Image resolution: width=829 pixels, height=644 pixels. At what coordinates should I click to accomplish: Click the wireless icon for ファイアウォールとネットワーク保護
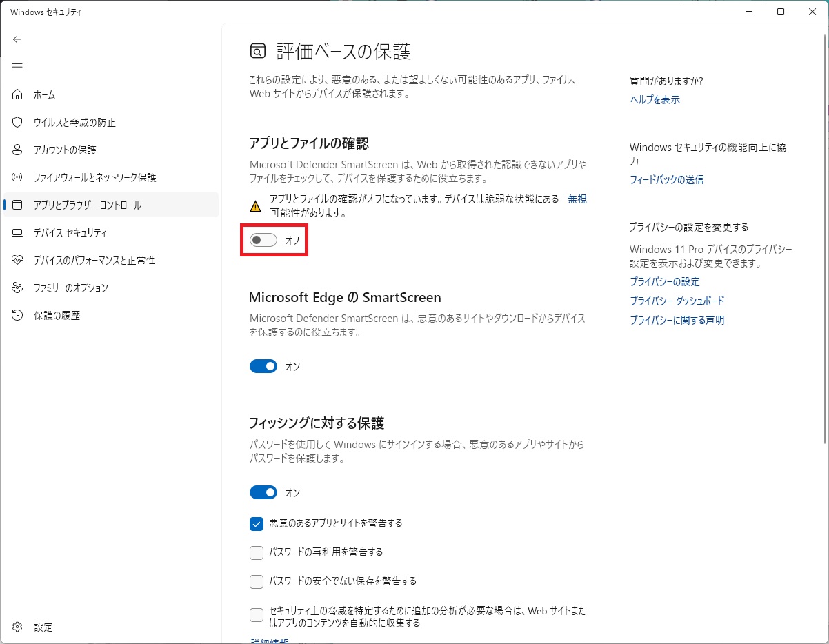[18, 177]
